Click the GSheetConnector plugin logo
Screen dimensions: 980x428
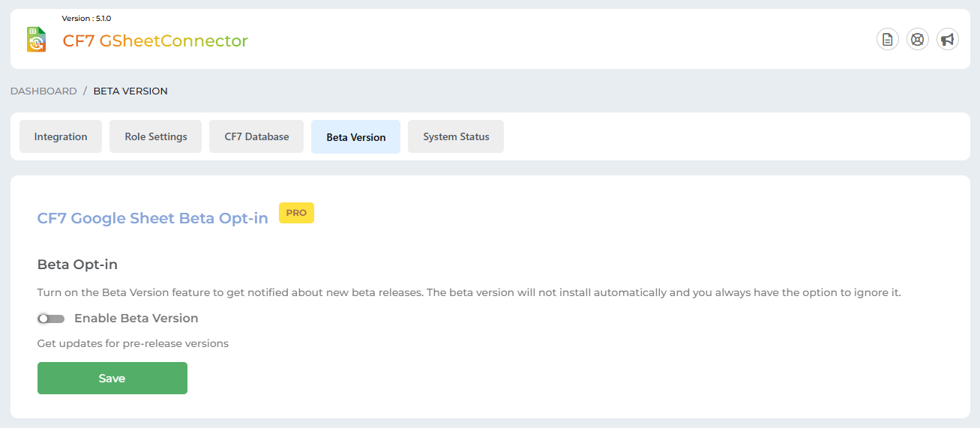36,40
